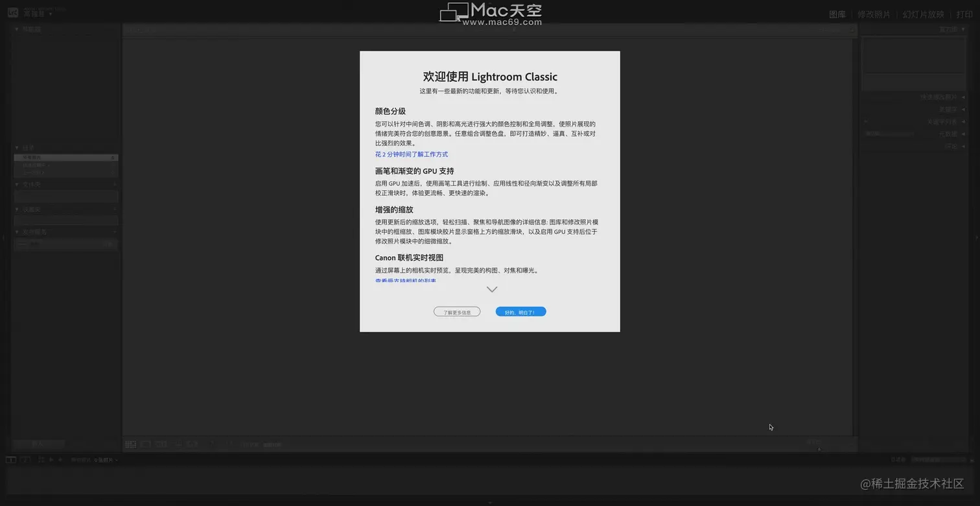Click the down chevron in welcome dialog
Screen dimensions: 980x506
pyautogui.click(x=492, y=289)
